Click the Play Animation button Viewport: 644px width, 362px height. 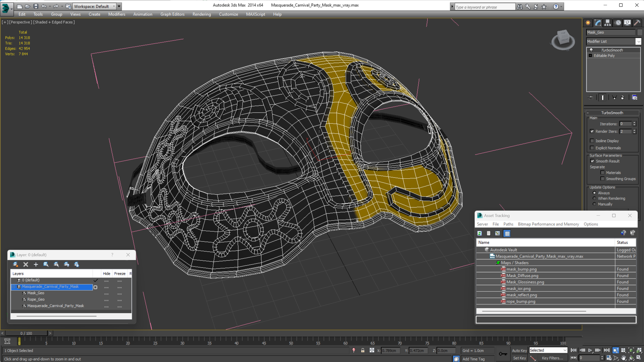(590, 350)
